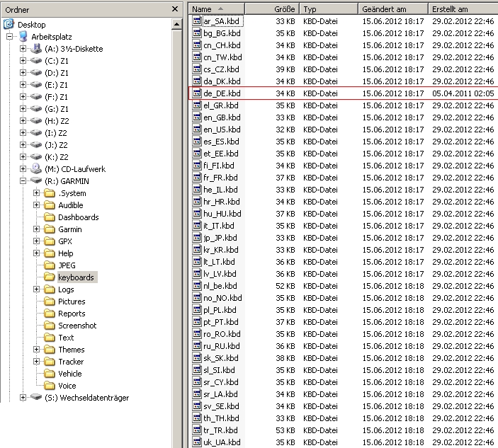Viewport: 498px width, 448px height.
Task: Click the 3½-Diskette floppy drive icon
Action: point(35,49)
